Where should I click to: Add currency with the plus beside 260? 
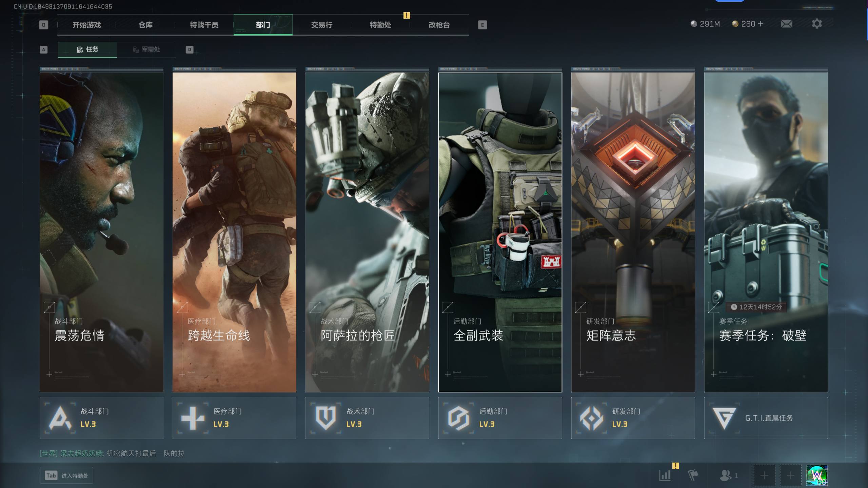[761, 24]
